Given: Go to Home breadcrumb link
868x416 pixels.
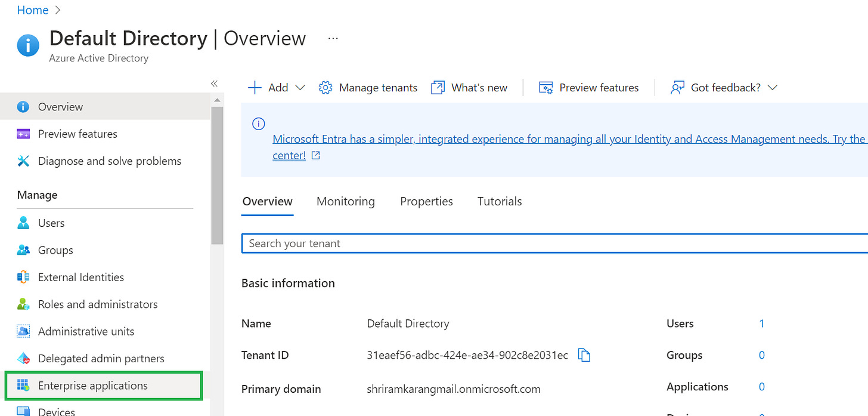Looking at the screenshot, I should click(33, 10).
